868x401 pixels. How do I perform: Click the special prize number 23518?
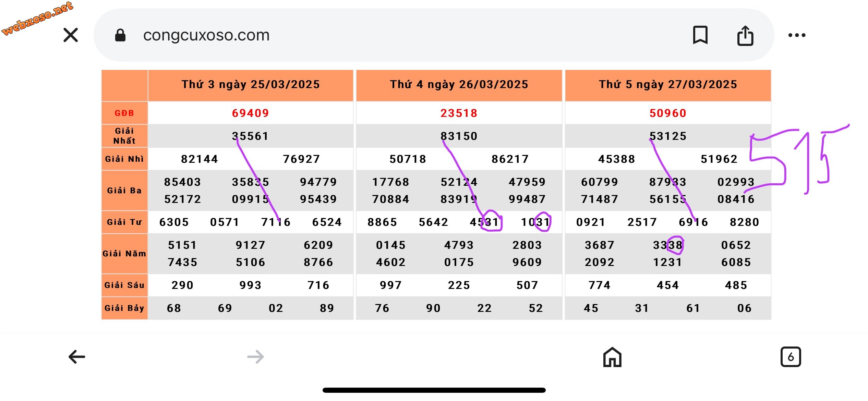[459, 113]
